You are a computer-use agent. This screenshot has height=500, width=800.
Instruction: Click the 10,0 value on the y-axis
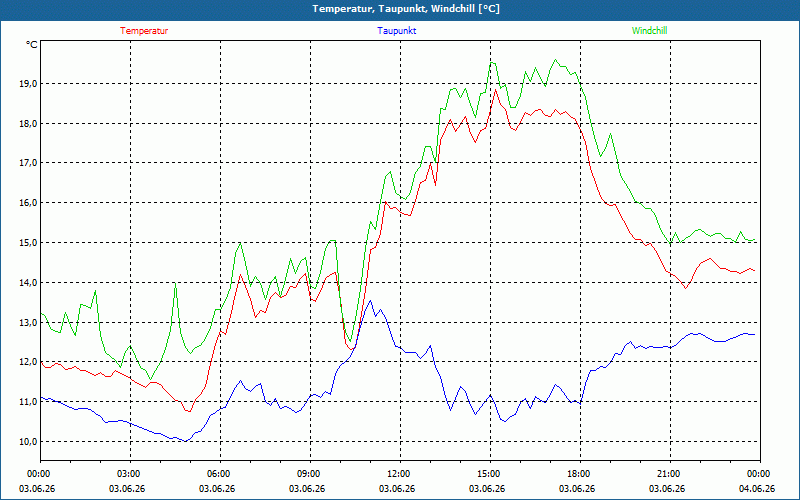click(28, 441)
